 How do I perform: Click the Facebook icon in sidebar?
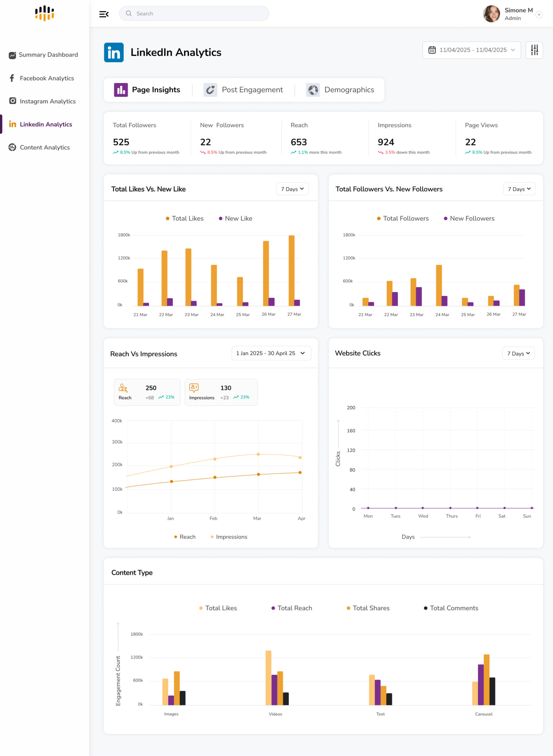click(x=12, y=78)
